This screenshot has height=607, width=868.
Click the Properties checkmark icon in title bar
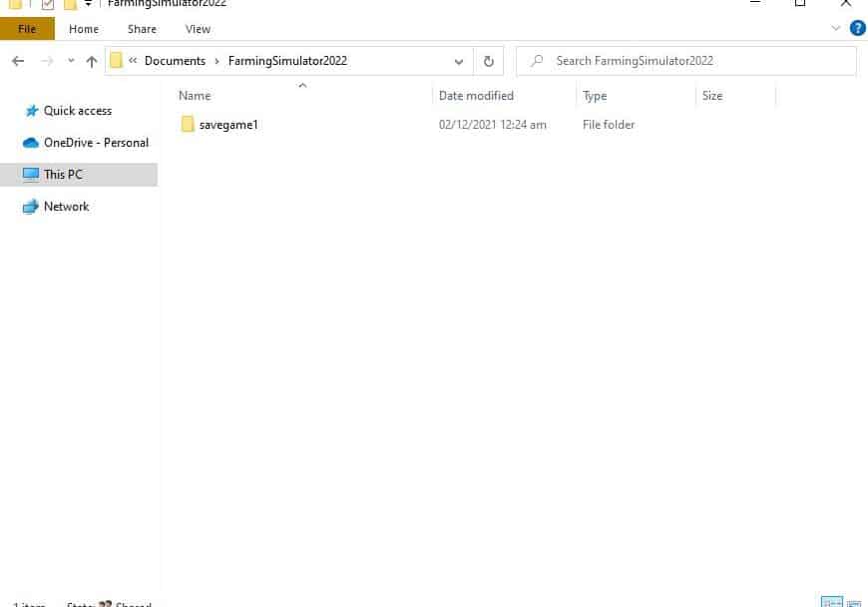(x=48, y=4)
